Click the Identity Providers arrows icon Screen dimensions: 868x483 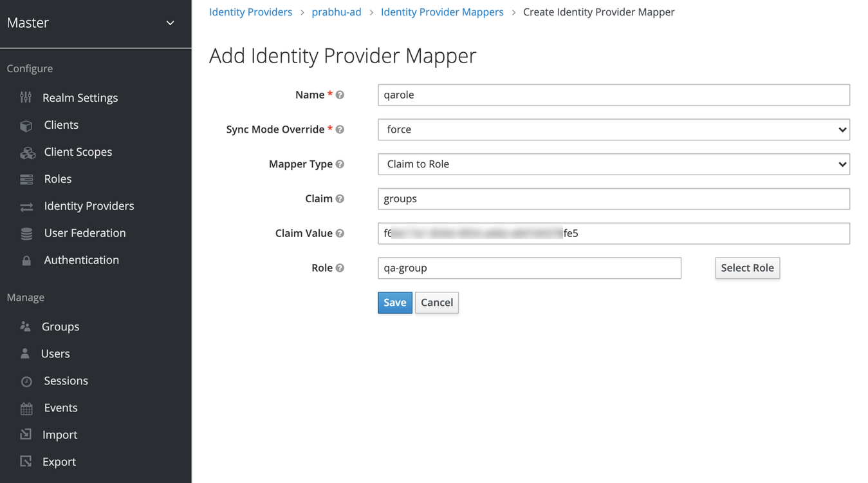[x=26, y=207]
